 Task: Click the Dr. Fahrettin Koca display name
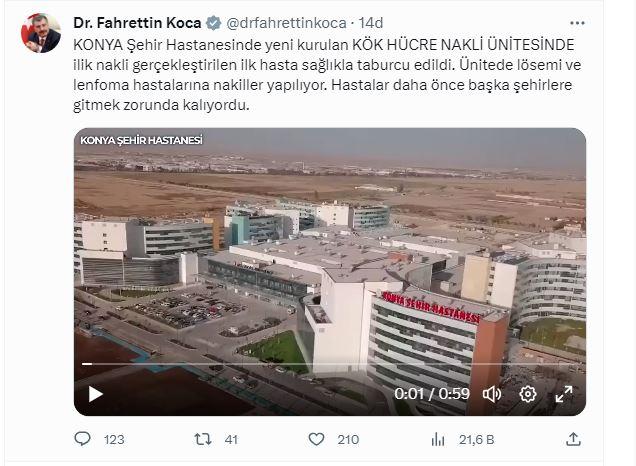(x=137, y=23)
